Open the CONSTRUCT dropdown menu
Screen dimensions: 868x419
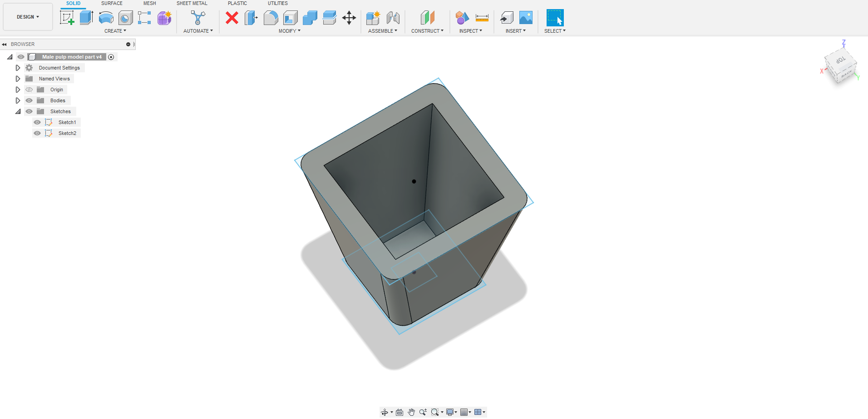coord(428,31)
